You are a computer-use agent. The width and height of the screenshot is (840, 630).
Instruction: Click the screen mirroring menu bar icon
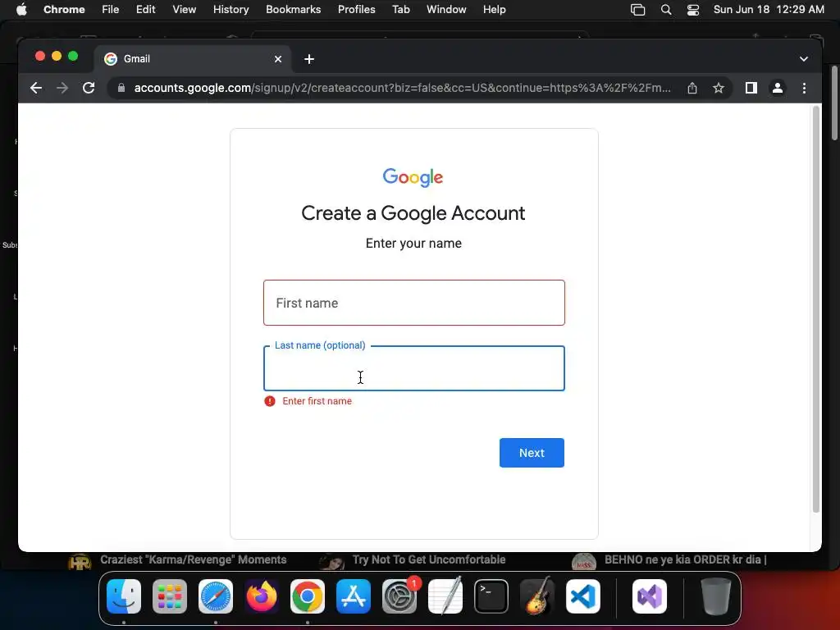[637, 9]
